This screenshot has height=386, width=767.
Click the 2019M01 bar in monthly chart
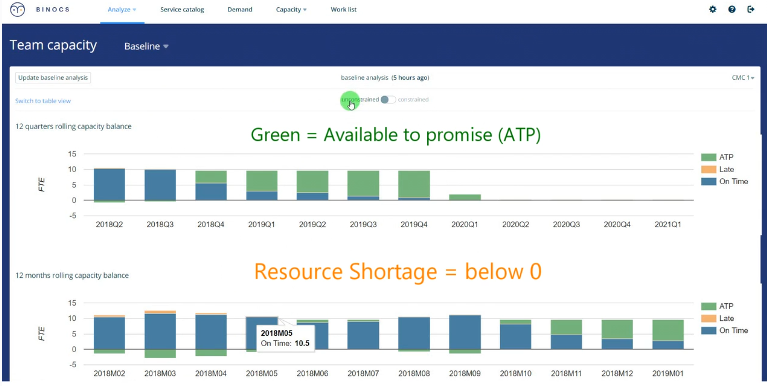click(x=669, y=335)
